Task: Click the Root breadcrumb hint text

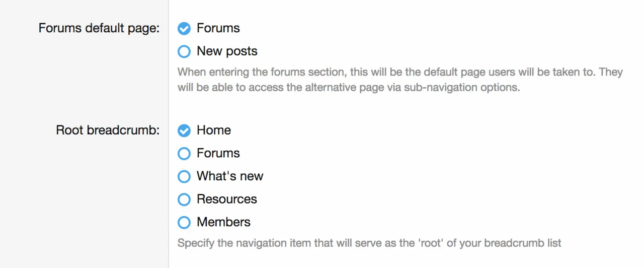Action: tap(369, 244)
